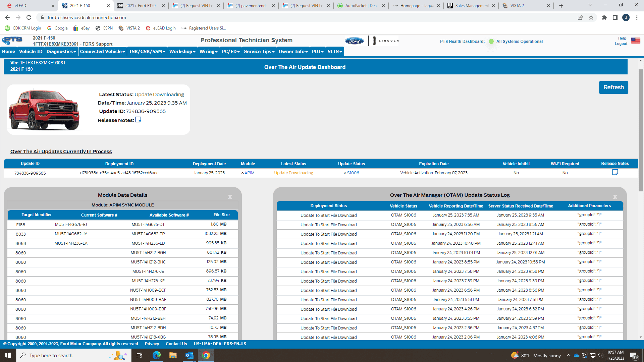
Task: Expand the TSB/GSB/SSM menu
Action: 147,51
